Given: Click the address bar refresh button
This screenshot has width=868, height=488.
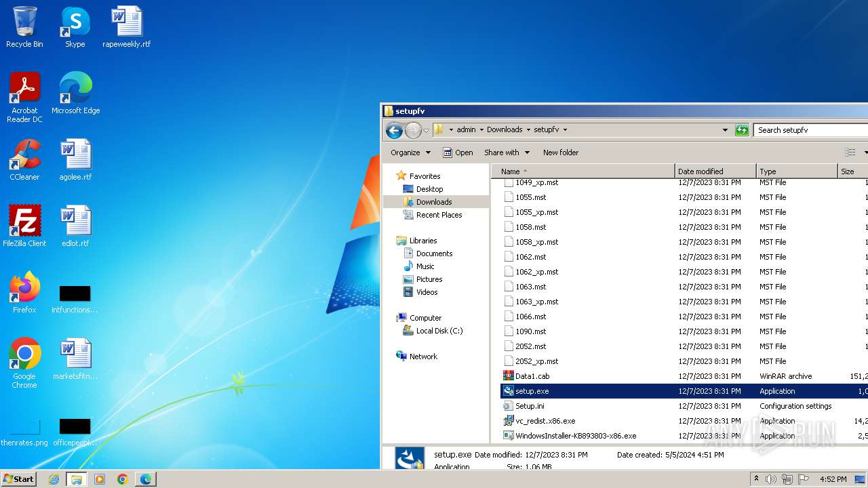Looking at the screenshot, I should [742, 130].
